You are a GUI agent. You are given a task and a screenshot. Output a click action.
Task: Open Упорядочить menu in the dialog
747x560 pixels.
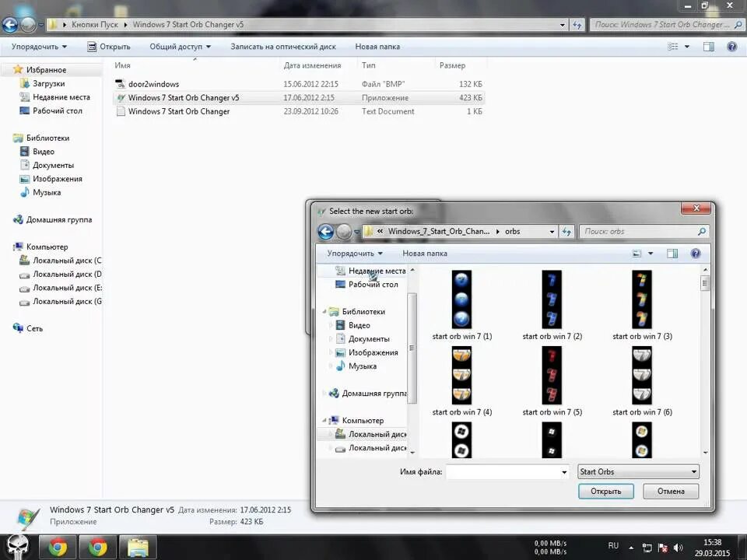click(x=355, y=254)
